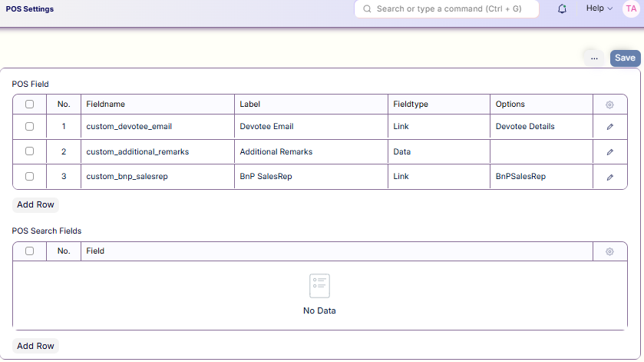Toggle POS Search Fields header checkbox
Screen dimensions: 644x362
(x=29, y=251)
